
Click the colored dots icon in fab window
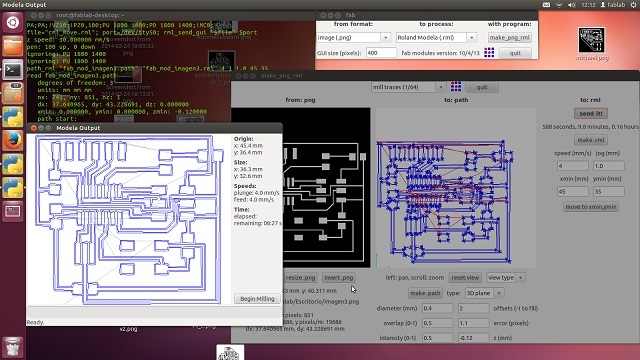tap(489, 53)
